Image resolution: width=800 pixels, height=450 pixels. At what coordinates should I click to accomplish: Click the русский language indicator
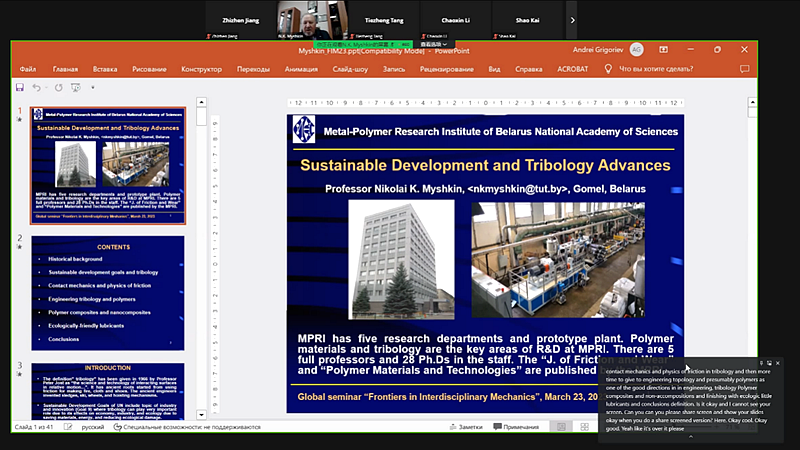coord(93,427)
